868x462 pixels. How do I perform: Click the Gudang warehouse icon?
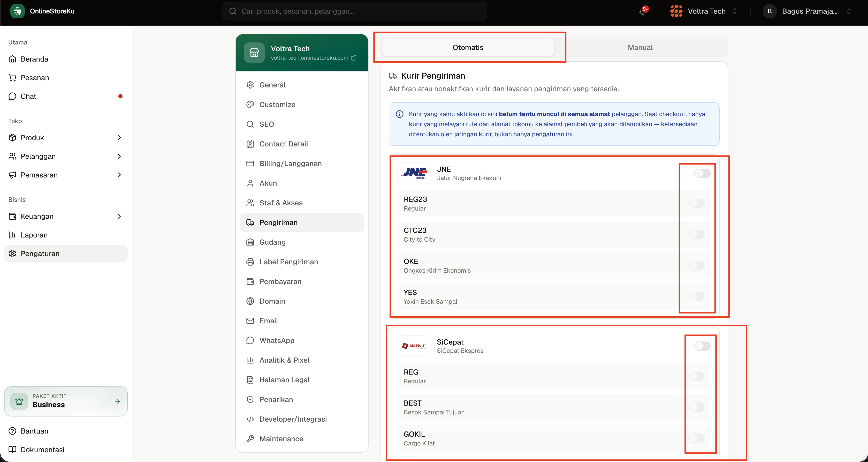click(250, 242)
